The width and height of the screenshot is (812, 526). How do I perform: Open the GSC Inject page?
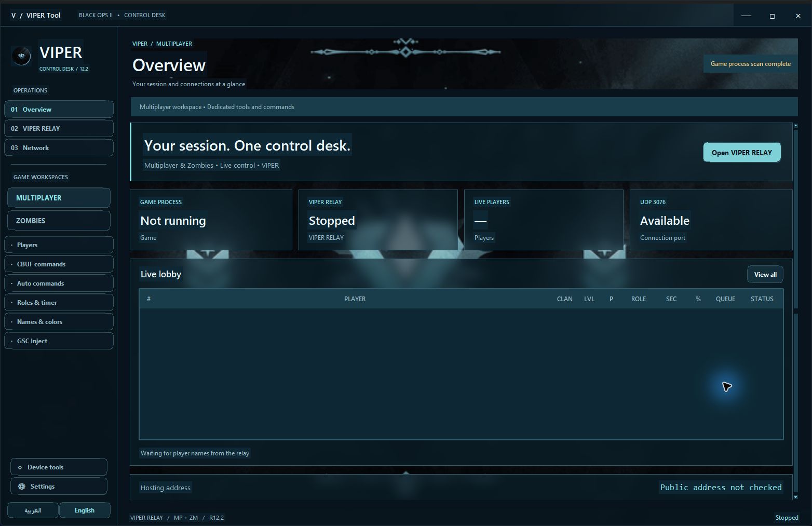click(59, 341)
